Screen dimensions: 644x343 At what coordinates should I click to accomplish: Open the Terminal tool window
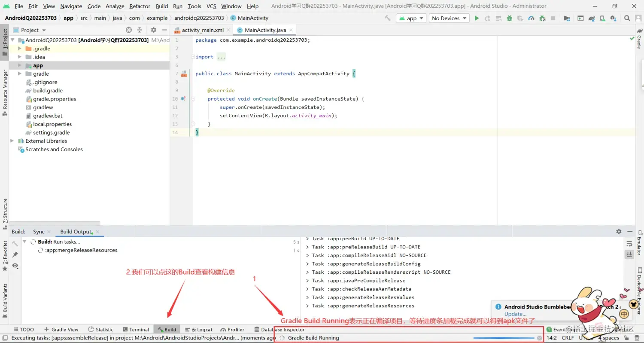pos(136,330)
